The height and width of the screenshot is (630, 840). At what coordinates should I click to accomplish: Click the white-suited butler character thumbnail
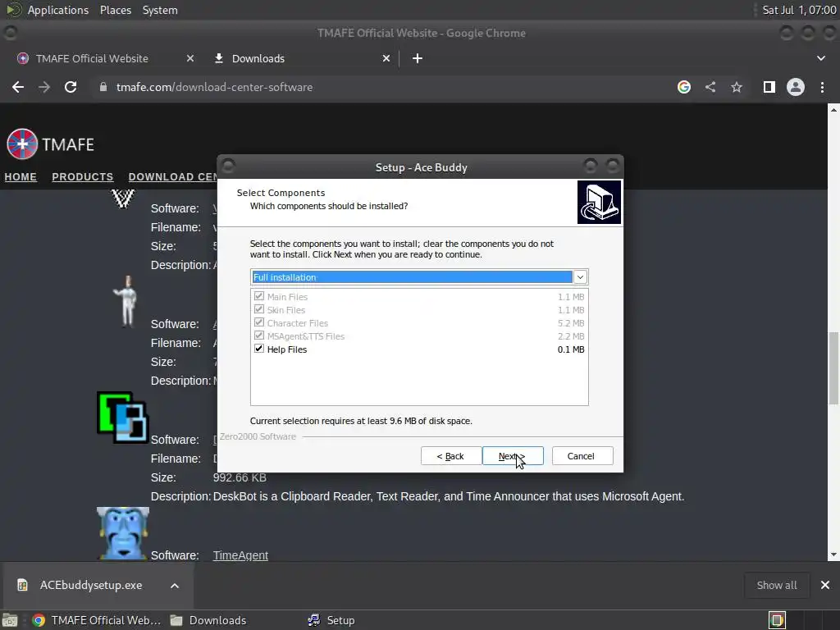tap(127, 302)
